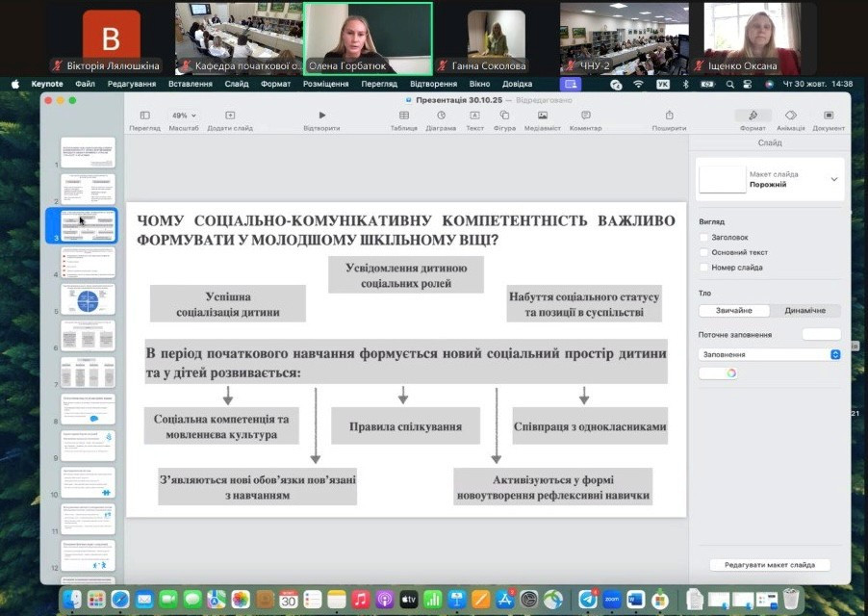868x616 pixels.
Task: Open the Заповнення fill type dropdown
Action: (x=769, y=354)
